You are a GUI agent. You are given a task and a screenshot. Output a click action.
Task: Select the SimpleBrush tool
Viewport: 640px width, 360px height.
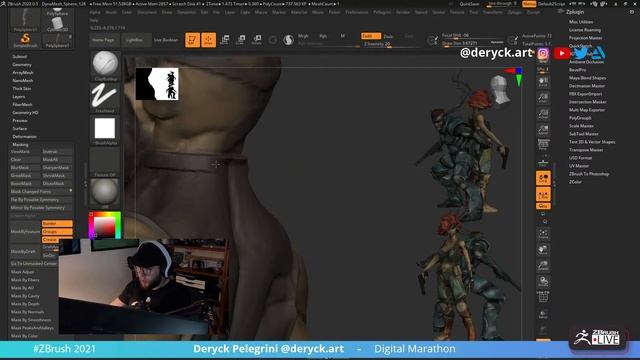pyautogui.click(x=25, y=40)
